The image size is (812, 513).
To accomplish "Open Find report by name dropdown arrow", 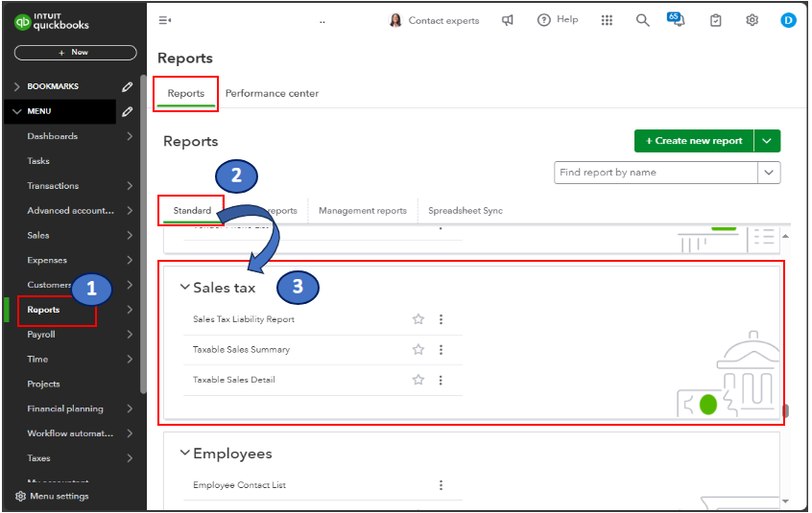I will tap(769, 173).
